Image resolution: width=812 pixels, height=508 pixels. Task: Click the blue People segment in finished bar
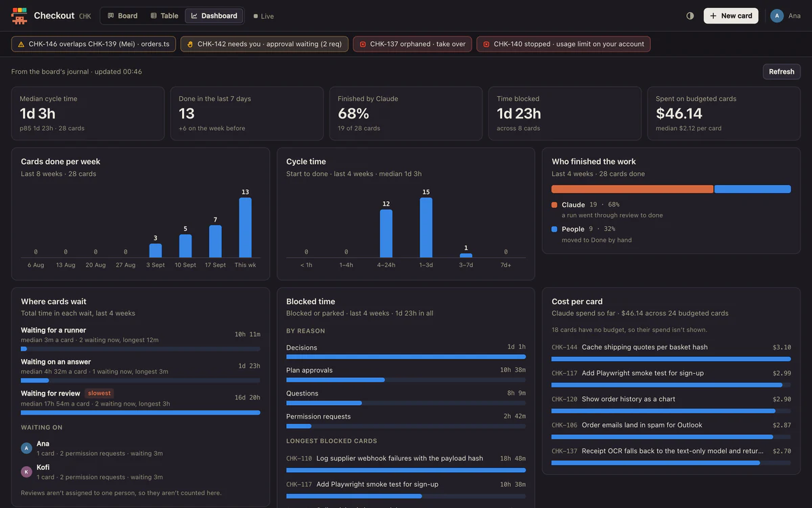pyautogui.click(x=752, y=189)
